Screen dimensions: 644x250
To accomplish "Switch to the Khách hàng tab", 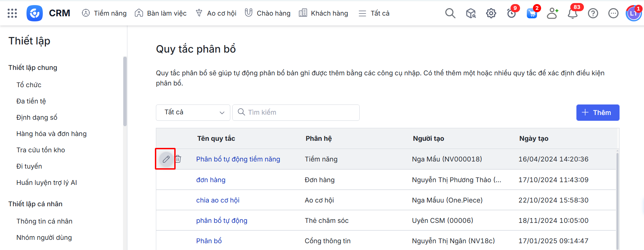I will tap(323, 13).
